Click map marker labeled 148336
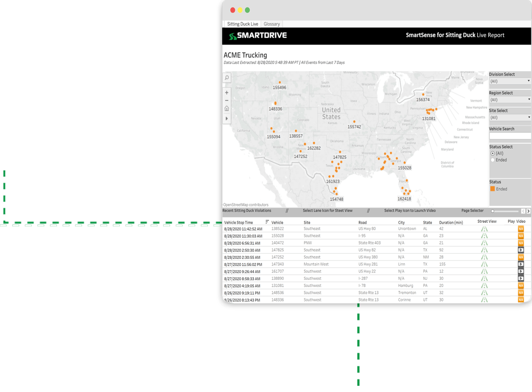This screenshot has height=392, width=532. pos(276,103)
